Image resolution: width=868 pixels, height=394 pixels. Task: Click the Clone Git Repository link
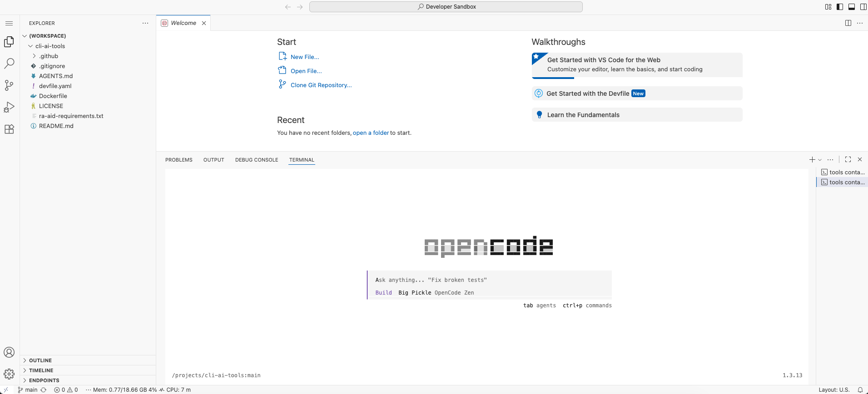(321, 85)
